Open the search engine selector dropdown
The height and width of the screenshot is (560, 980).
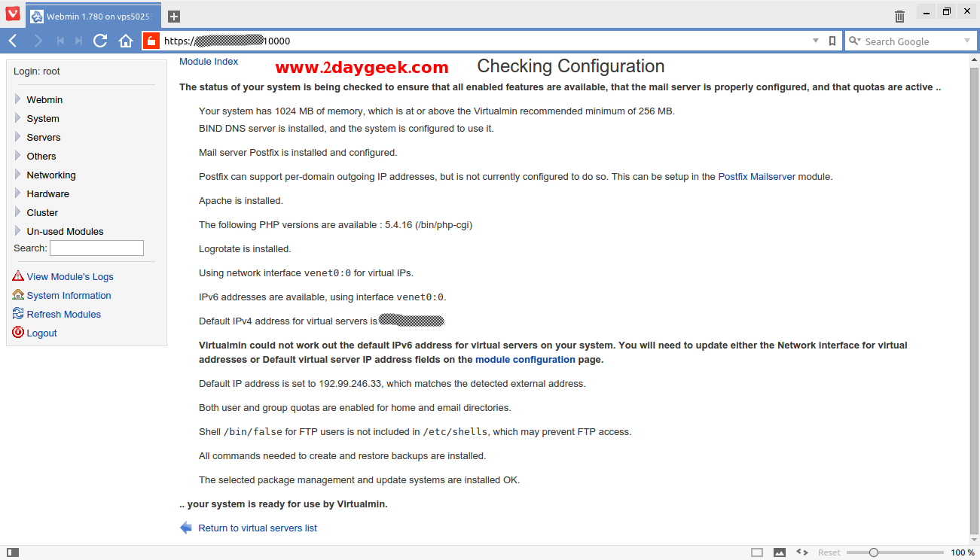click(855, 41)
